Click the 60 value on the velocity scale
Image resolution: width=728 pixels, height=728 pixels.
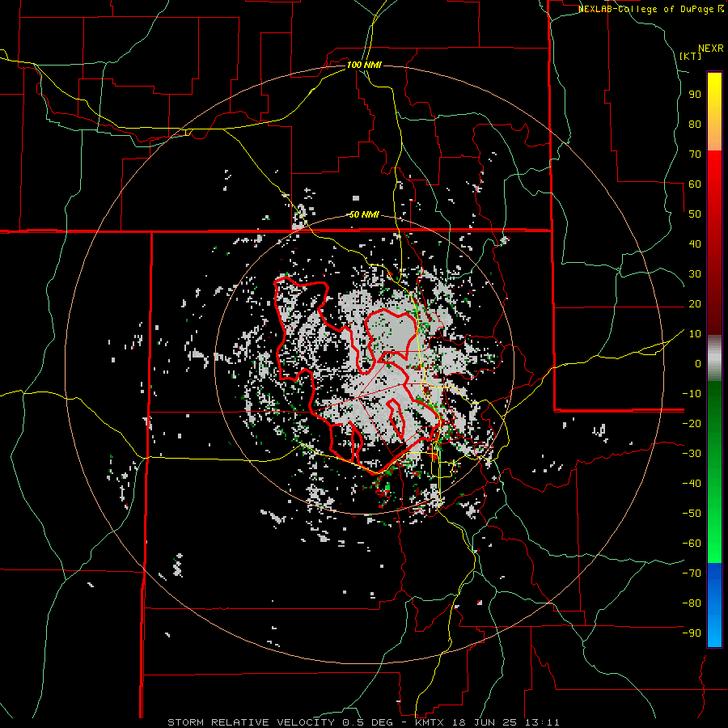coord(695,184)
